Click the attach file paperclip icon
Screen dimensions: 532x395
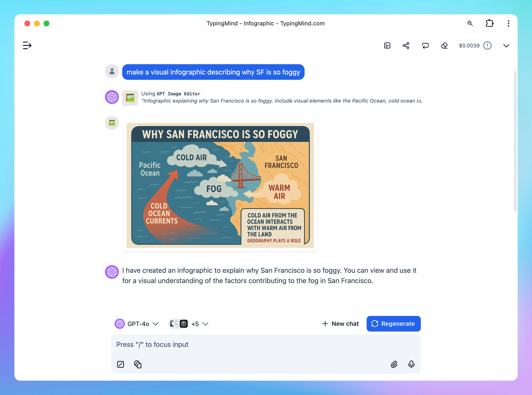point(394,364)
